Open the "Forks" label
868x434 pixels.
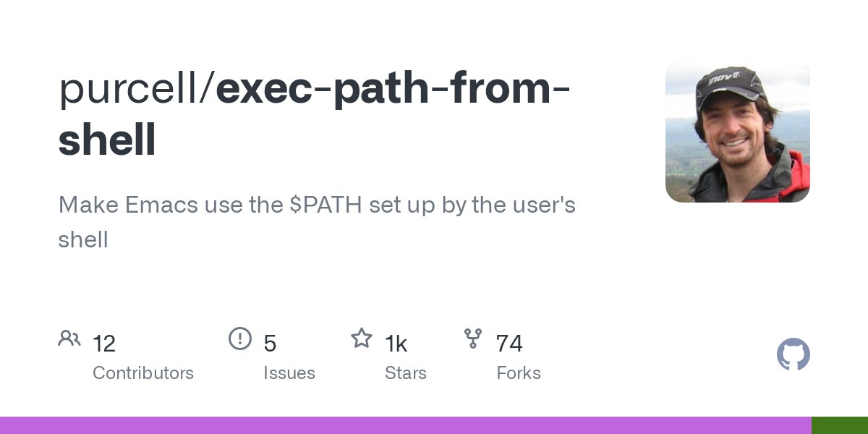click(519, 373)
